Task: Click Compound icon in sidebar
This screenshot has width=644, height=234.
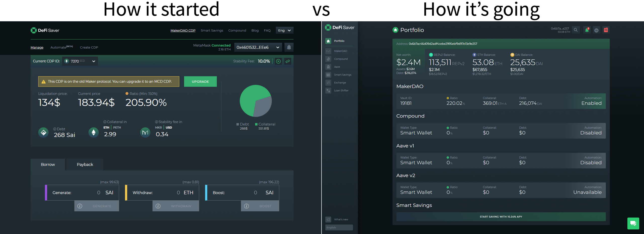Action: point(328,59)
